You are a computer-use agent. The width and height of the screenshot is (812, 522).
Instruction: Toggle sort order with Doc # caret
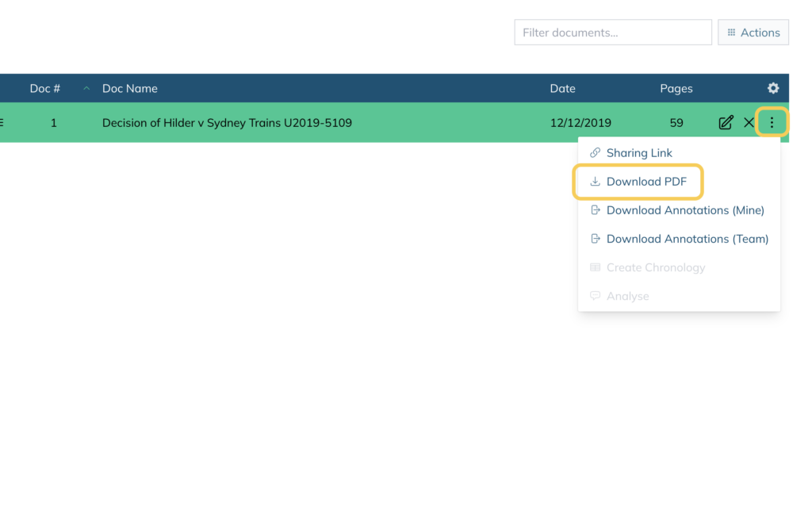[x=86, y=89]
